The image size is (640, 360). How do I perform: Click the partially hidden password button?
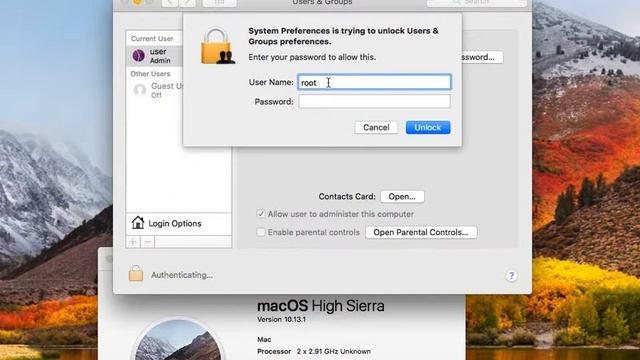(x=482, y=57)
